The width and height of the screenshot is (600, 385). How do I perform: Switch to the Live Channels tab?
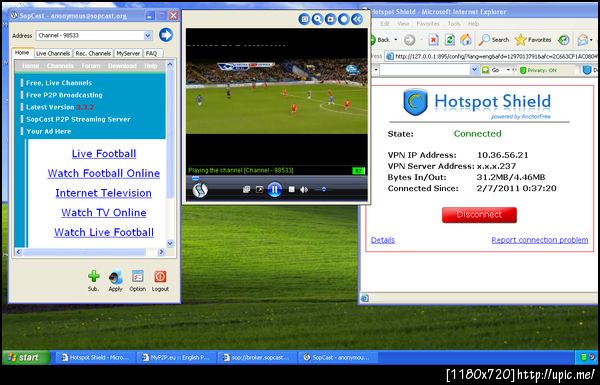click(x=53, y=54)
